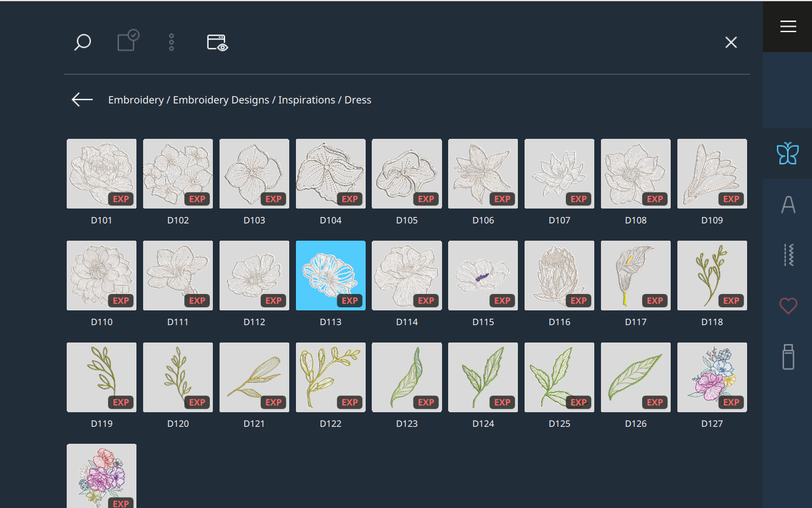This screenshot has height=508, width=812.
Task: Select design thumbnail D125
Action: [x=559, y=378]
